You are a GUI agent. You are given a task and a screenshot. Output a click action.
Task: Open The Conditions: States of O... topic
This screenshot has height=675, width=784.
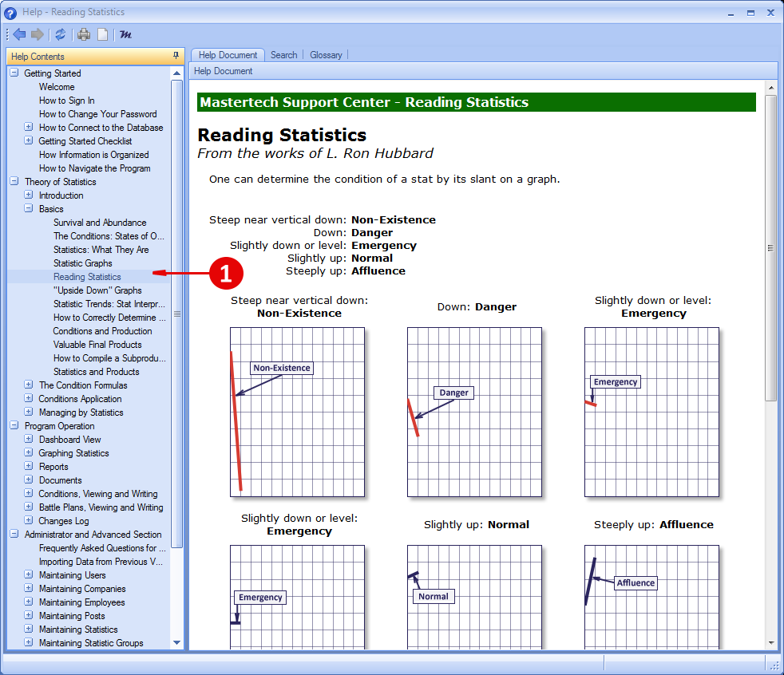coord(109,236)
